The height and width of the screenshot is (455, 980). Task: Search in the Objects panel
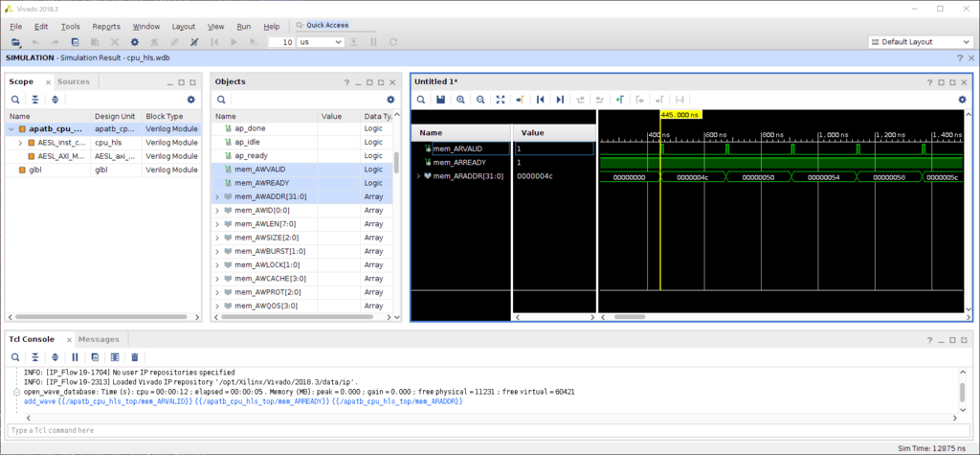[221, 100]
